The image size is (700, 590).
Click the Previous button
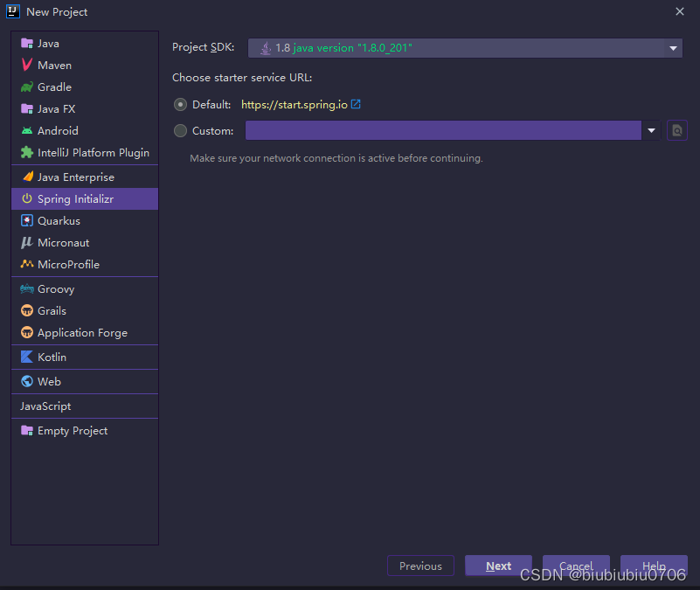pos(420,566)
